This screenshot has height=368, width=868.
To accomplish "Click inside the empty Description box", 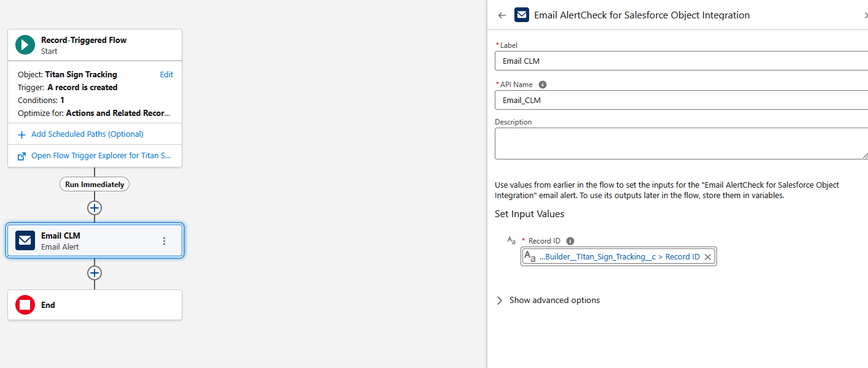I will point(675,142).
